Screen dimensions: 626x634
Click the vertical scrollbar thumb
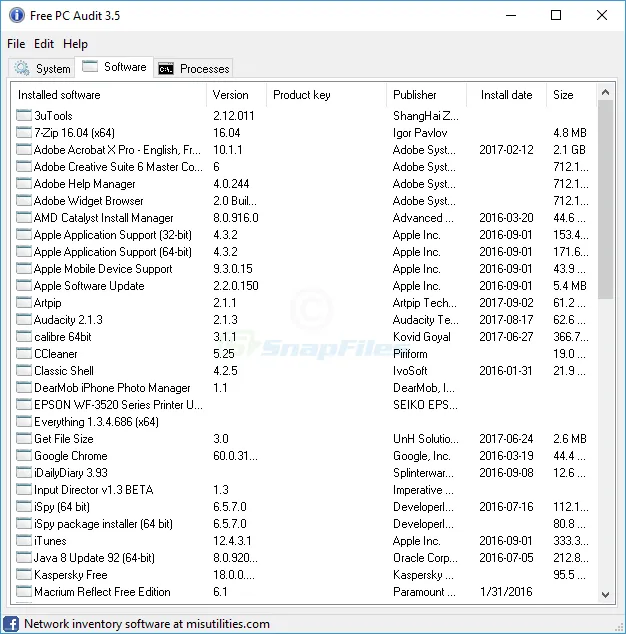(605, 200)
